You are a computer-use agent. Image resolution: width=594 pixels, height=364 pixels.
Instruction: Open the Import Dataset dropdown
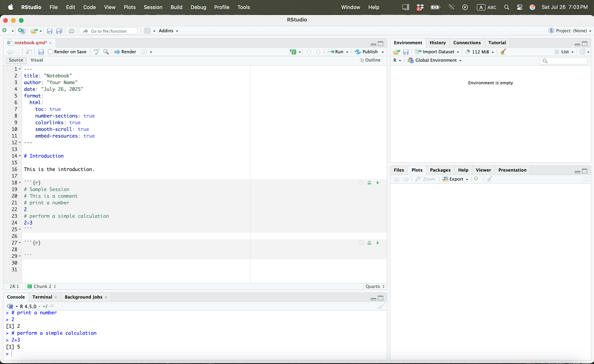pos(438,52)
